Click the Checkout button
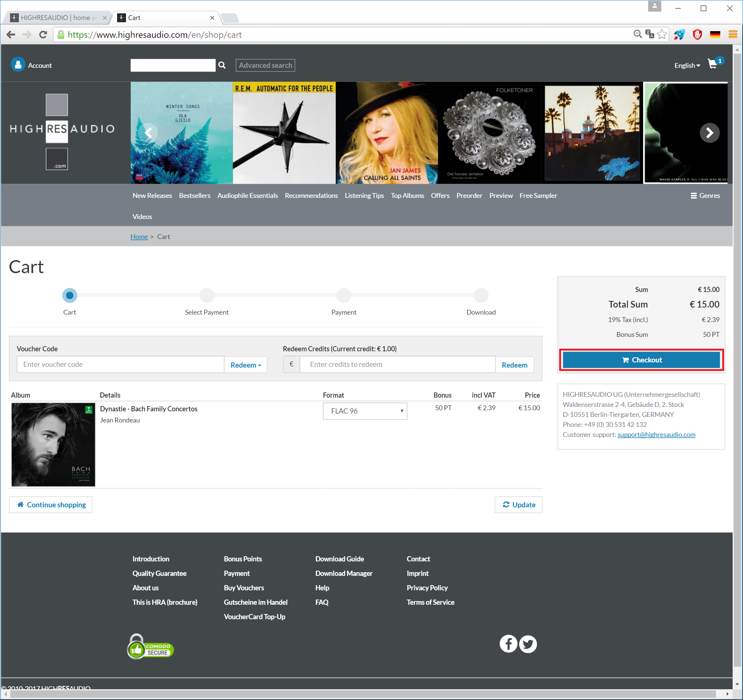This screenshot has height=700, width=743. coord(641,360)
